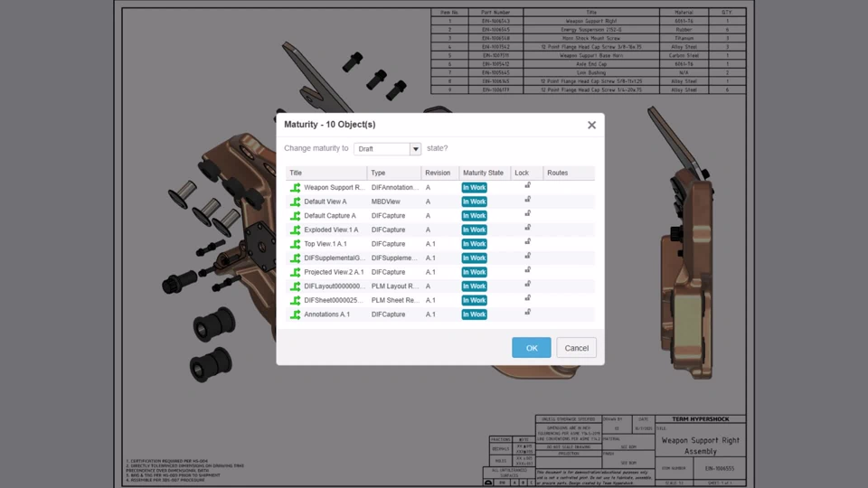The image size is (868, 488).
Task: Close the Maturity dialog with the X
Action: coord(591,125)
